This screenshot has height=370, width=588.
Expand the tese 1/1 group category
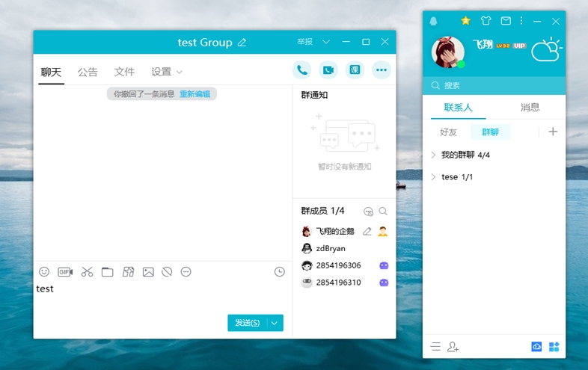(434, 177)
